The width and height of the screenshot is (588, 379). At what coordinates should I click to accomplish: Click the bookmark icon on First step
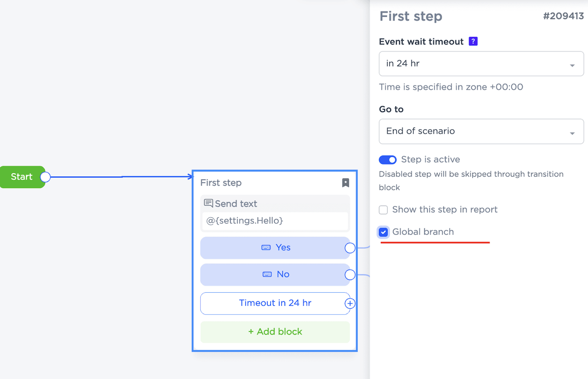(x=345, y=183)
